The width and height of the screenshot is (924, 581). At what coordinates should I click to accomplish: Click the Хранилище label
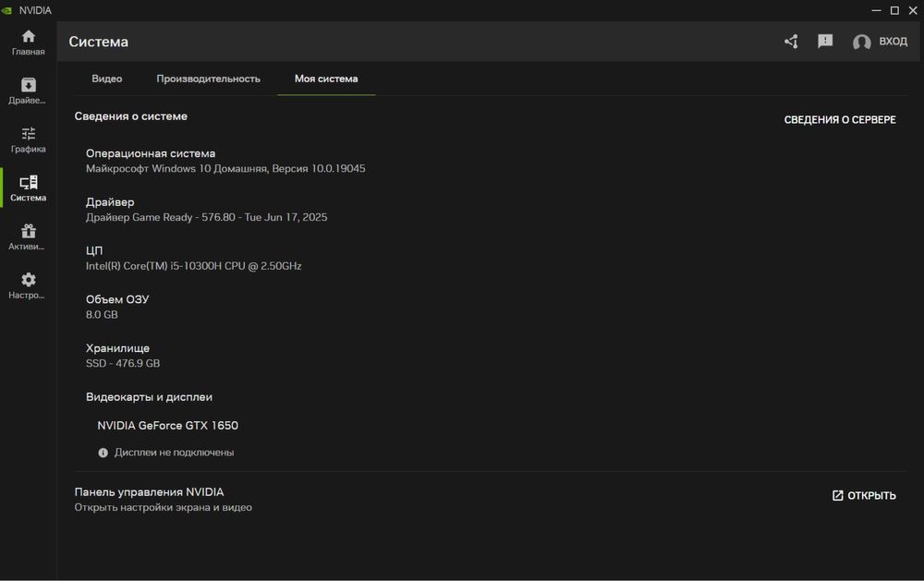(117, 348)
